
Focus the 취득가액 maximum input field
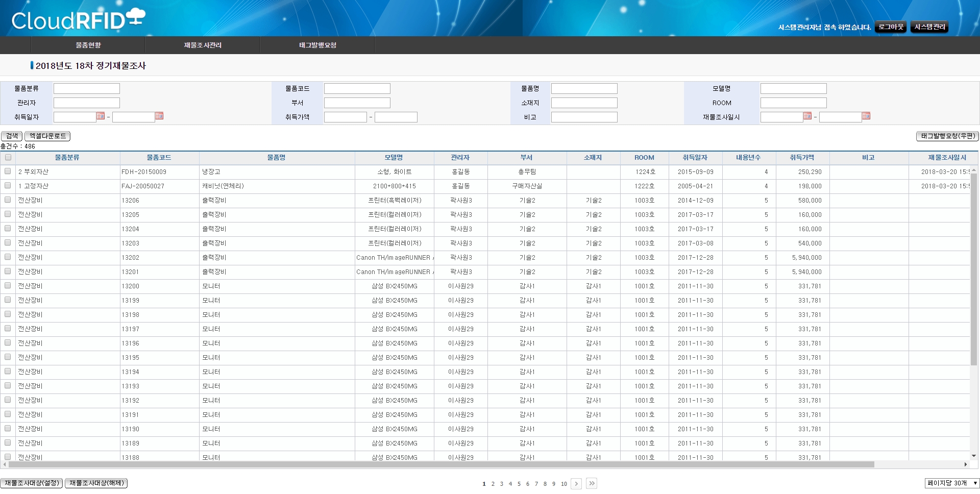point(396,117)
